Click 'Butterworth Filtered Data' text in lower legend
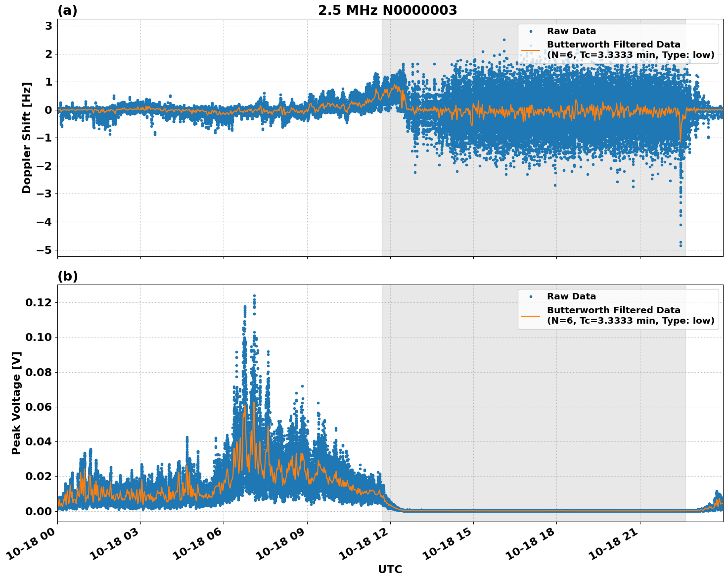 pos(613,310)
